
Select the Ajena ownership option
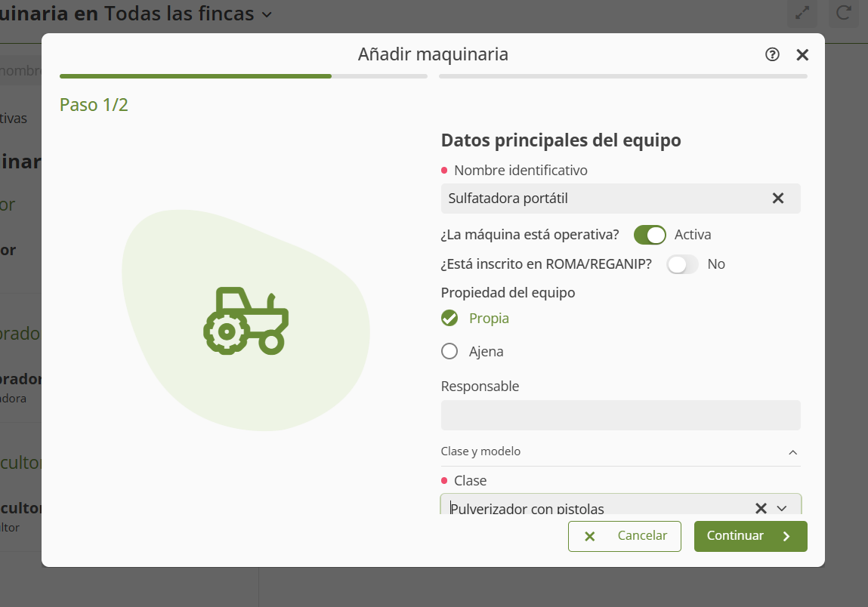(x=450, y=352)
